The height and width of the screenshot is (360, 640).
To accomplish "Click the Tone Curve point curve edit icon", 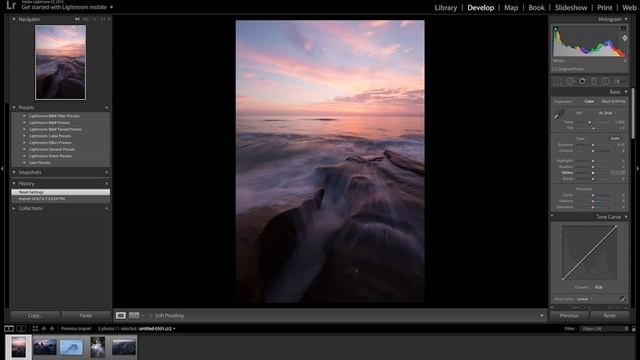I will [x=623, y=299].
